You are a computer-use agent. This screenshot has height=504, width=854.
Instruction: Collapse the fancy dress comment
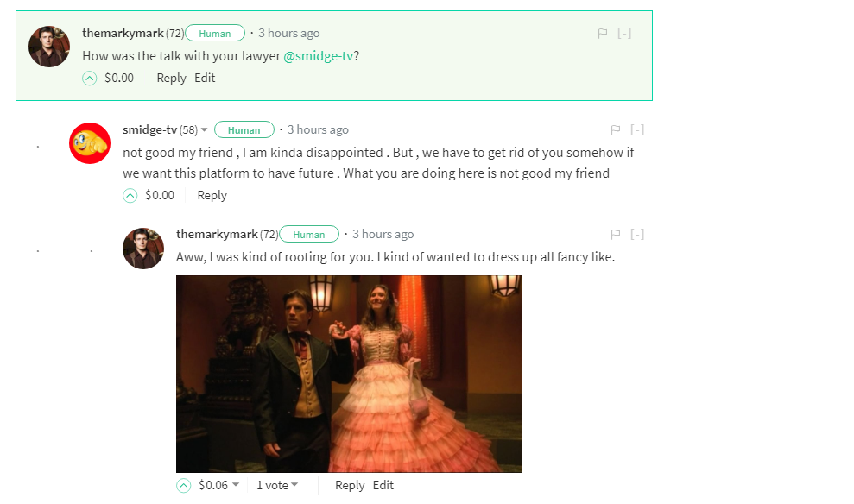(637, 234)
